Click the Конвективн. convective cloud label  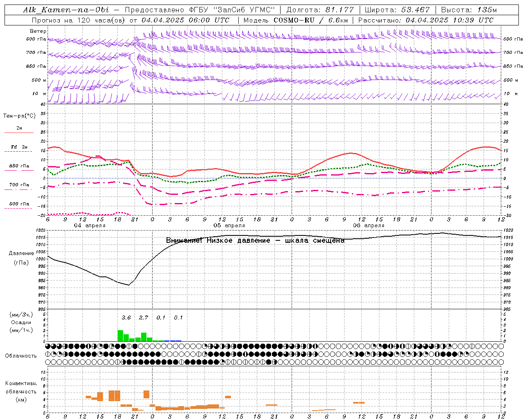click(21, 383)
